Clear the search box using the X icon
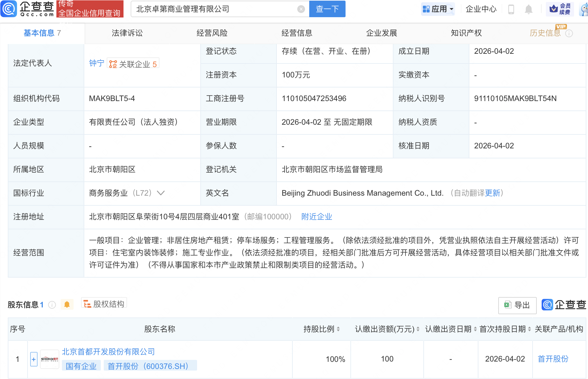 click(301, 9)
